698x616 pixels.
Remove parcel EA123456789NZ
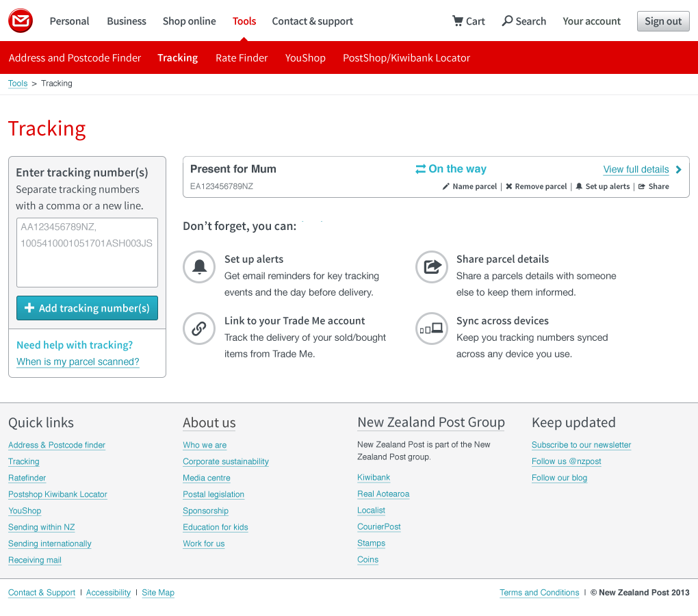tap(536, 186)
